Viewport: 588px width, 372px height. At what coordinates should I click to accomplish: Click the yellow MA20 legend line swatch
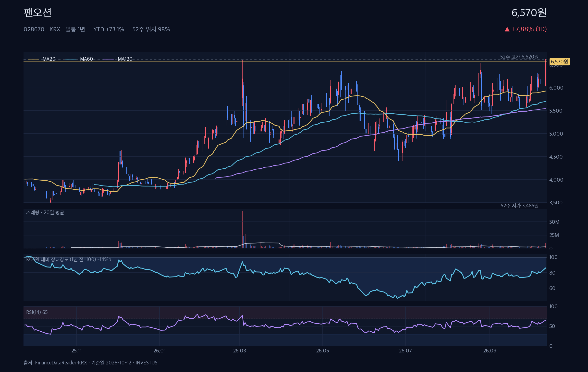tap(33, 59)
